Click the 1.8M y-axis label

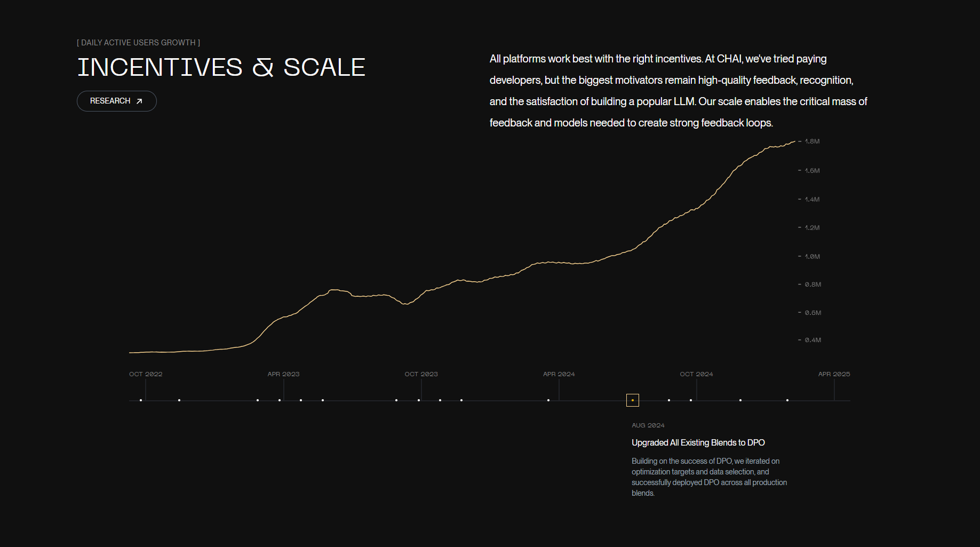coord(812,141)
